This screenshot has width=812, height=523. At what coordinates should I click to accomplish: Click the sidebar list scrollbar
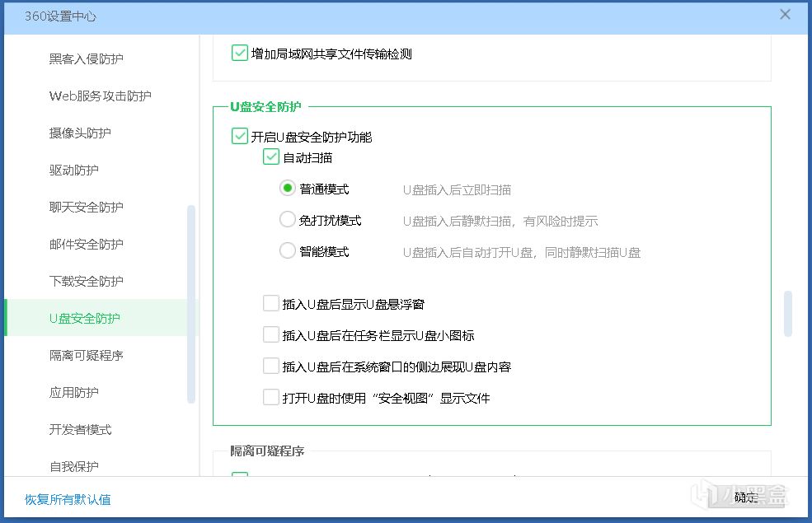click(191, 304)
